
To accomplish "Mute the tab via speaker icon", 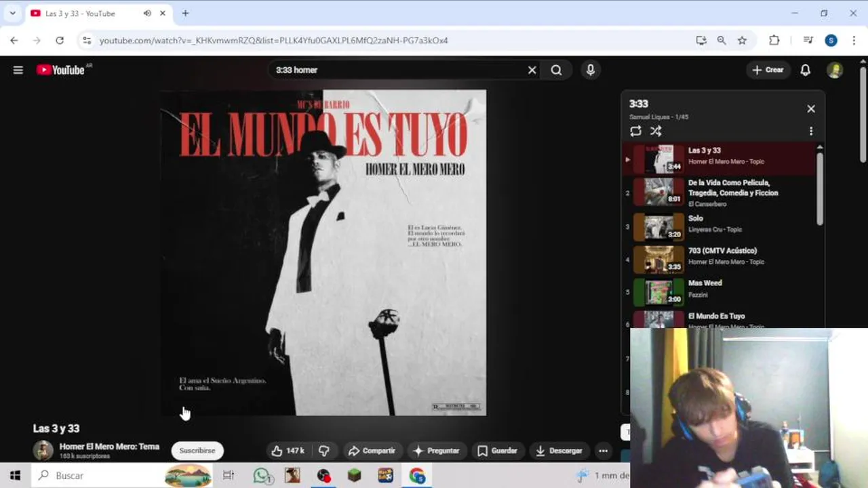I will [x=147, y=14].
